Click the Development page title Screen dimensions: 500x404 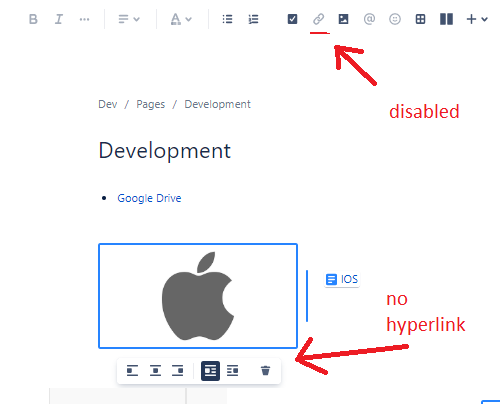coord(165,151)
